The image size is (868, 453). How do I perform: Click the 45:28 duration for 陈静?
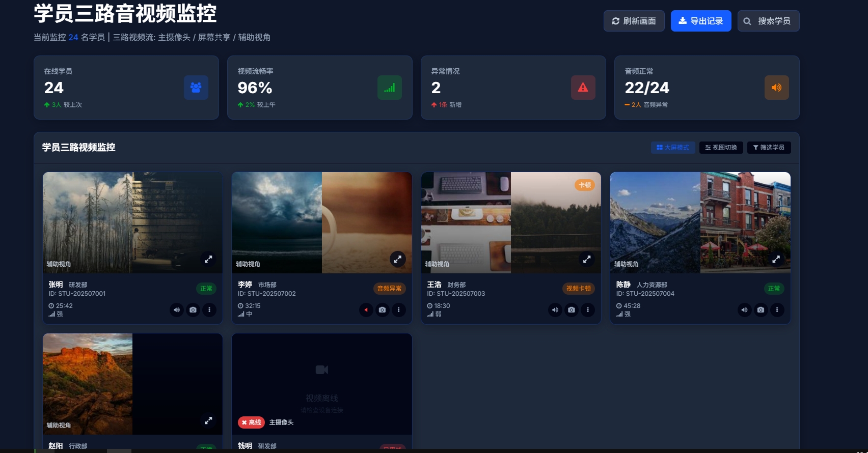(x=628, y=306)
